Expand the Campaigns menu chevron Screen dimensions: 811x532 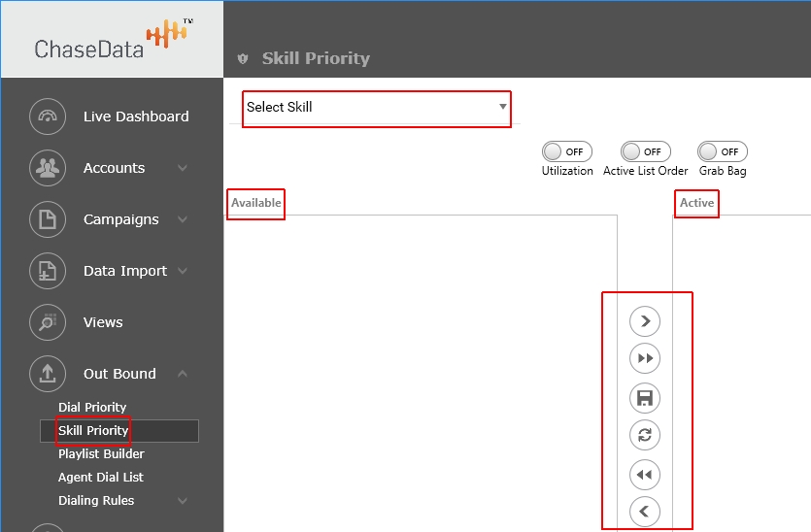click(x=182, y=219)
